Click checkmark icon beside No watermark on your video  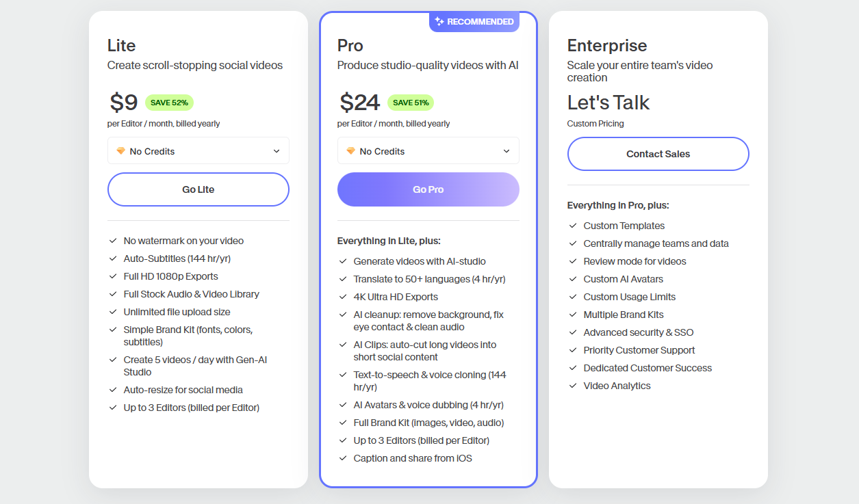(x=113, y=241)
